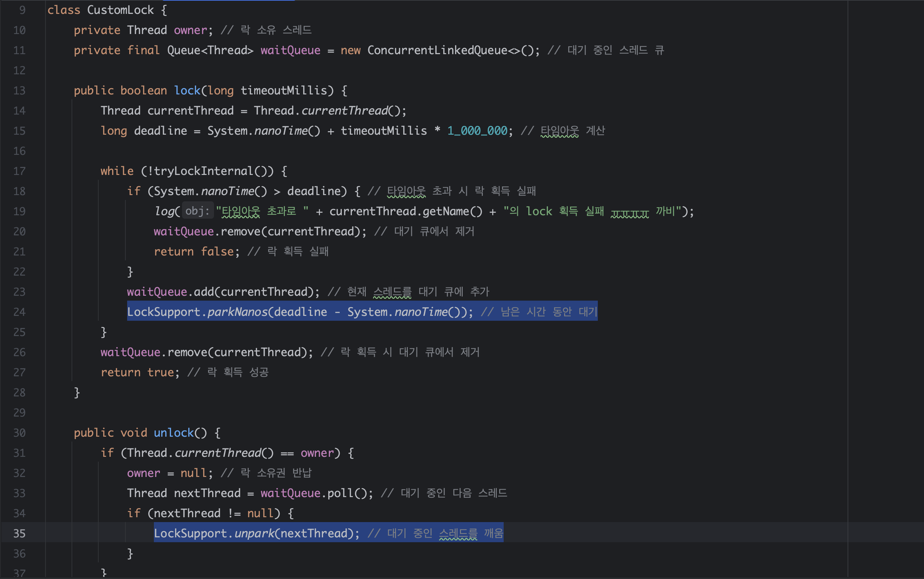Place cursor on CustomLock class name
Viewport: 924px width, 579px height.
point(120,10)
